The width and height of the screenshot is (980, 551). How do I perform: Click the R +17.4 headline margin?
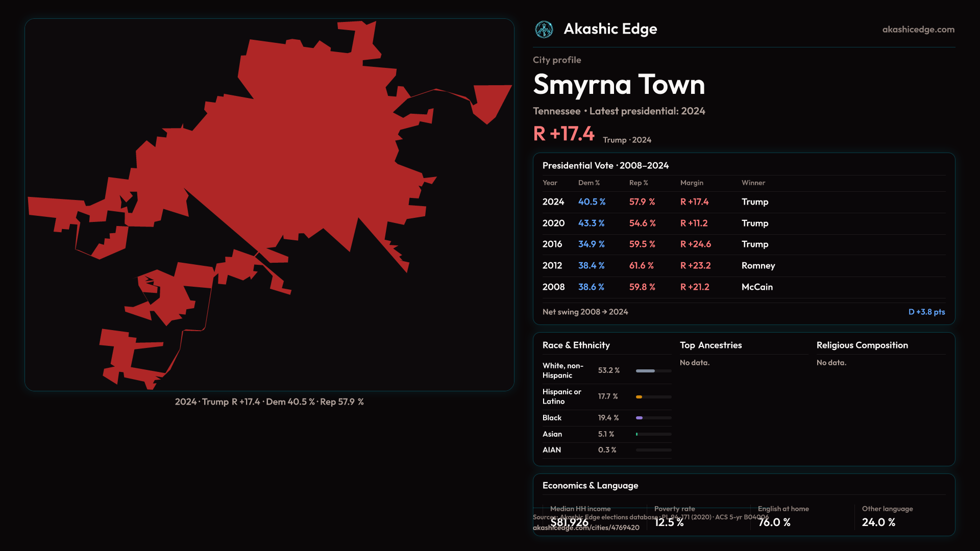click(x=563, y=134)
